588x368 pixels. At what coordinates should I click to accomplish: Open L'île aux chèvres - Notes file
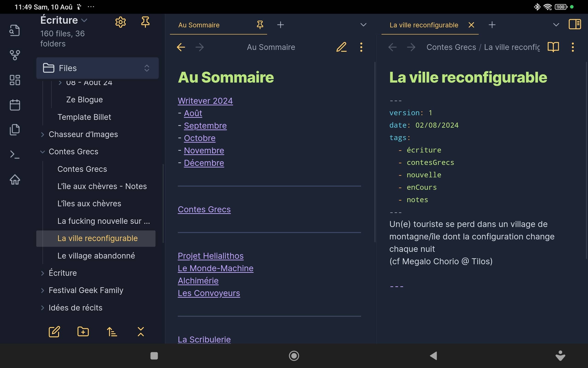pos(102,187)
